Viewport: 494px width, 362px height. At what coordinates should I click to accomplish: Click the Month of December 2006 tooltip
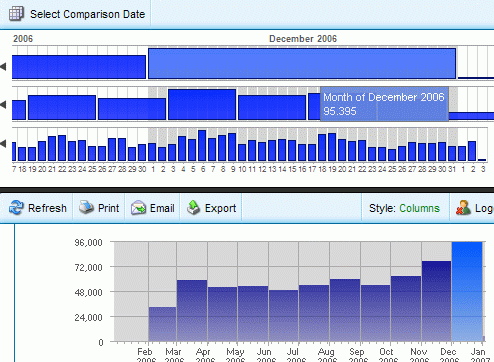point(384,104)
